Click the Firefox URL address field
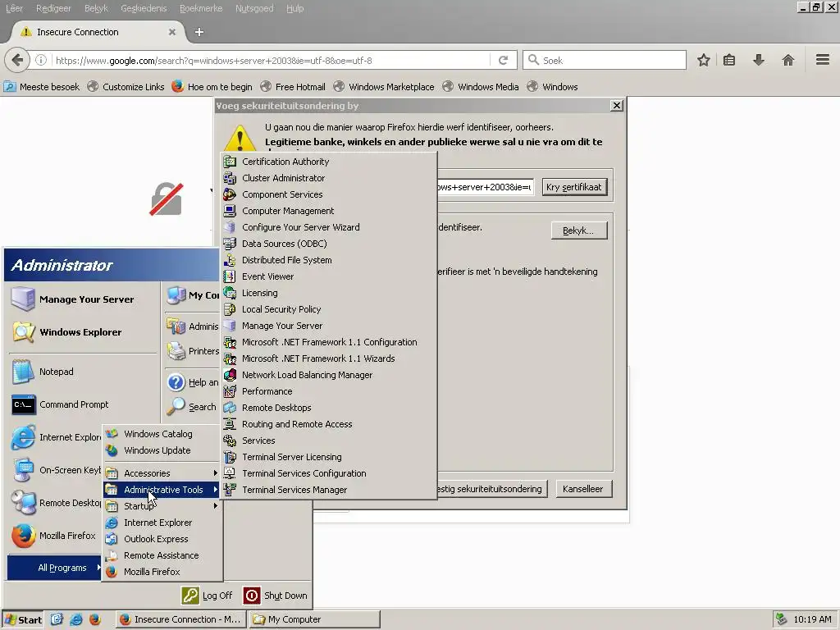 pyautogui.click(x=270, y=61)
